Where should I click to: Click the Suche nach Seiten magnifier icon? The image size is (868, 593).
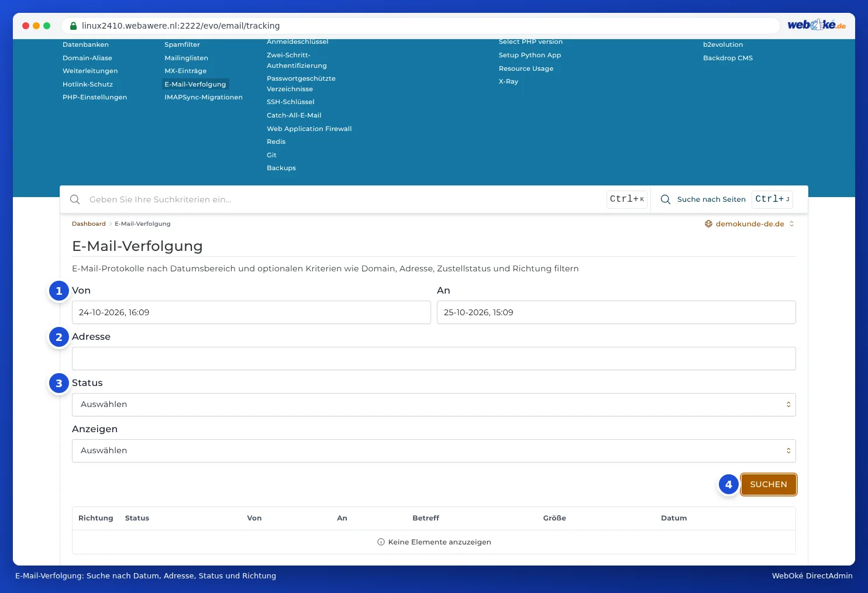666,199
